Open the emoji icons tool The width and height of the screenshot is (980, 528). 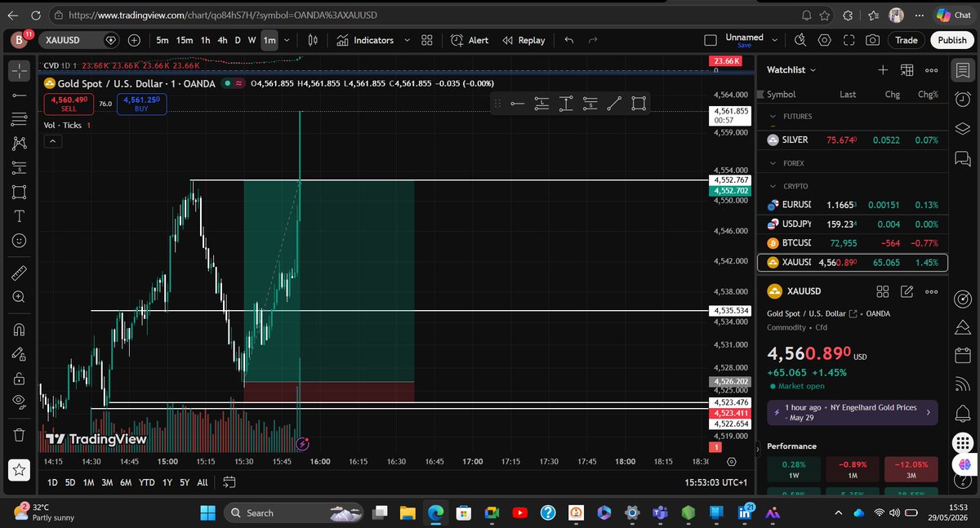(x=20, y=241)
